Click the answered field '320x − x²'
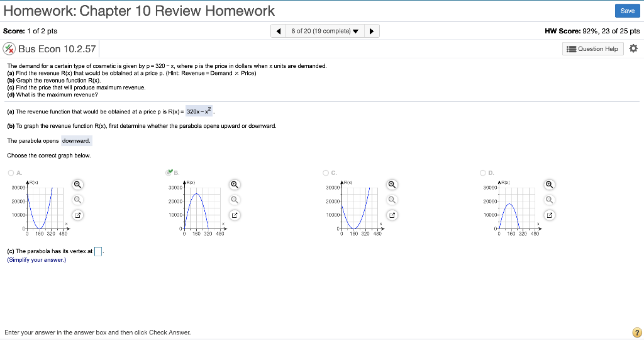The height and width of the screenshot is (340, 644). (x=199, y=111)
